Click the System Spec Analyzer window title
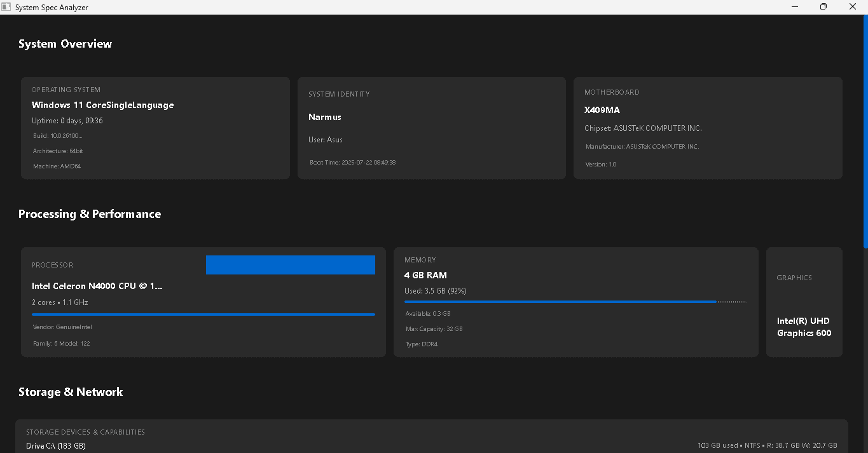The width and height of the screenshot is (868, 453). [x=52, y=8]
